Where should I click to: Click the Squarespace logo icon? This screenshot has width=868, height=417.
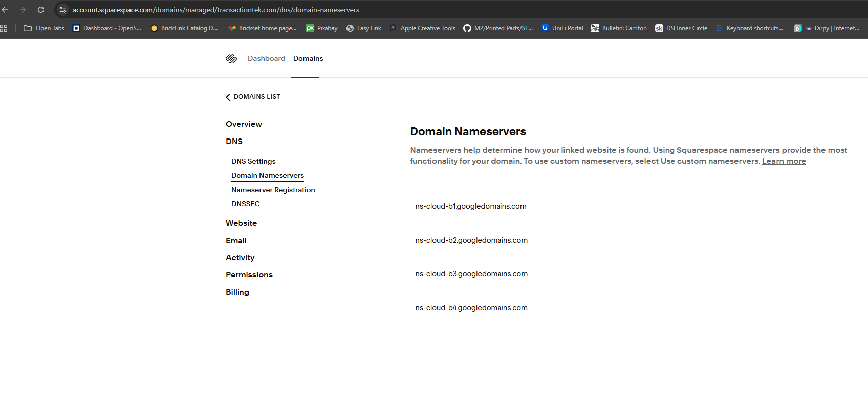click(x=231, y=59)
